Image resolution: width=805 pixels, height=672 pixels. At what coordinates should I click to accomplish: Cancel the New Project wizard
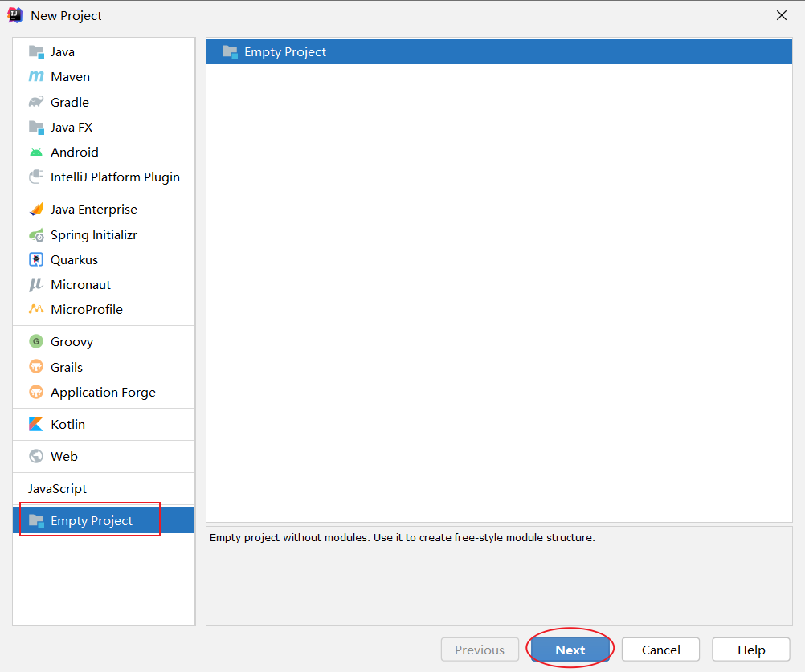(x=660, y=649)
